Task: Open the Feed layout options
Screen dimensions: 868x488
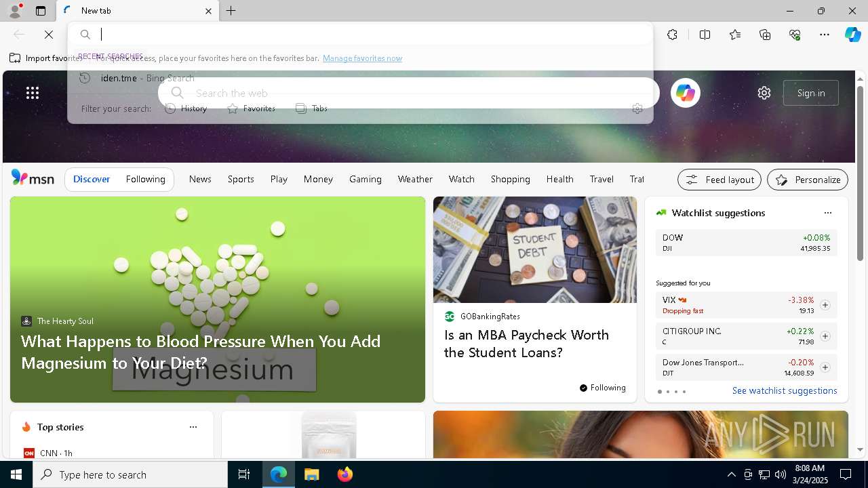Action: pos(719,180)
